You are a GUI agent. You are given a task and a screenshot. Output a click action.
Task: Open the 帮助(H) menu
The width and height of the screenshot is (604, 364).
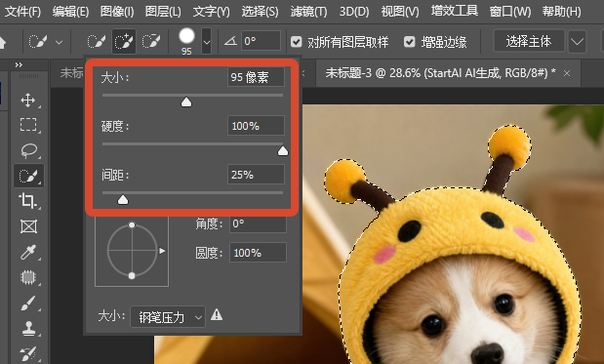pos(562,11)
